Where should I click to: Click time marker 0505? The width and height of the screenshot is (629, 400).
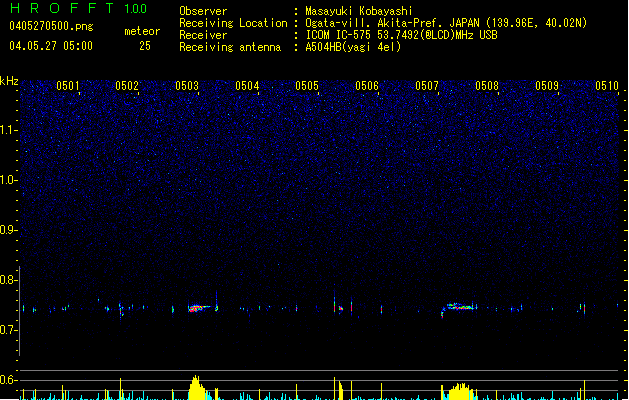(307, 86)
